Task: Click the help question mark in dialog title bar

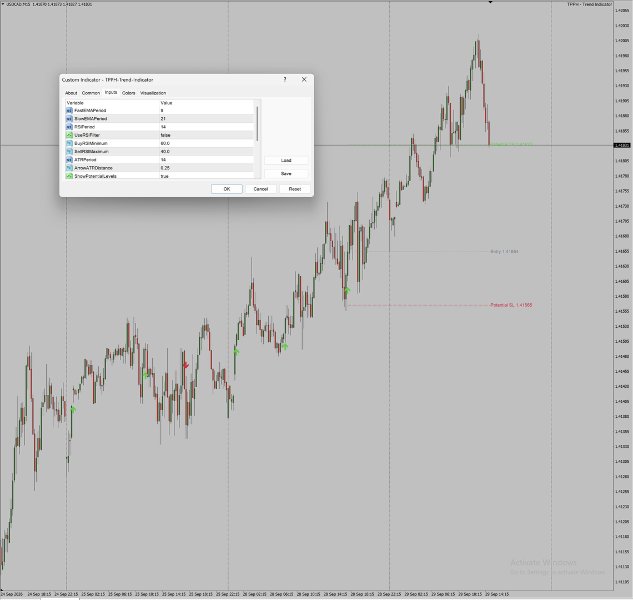Action: tap(285, 80)
